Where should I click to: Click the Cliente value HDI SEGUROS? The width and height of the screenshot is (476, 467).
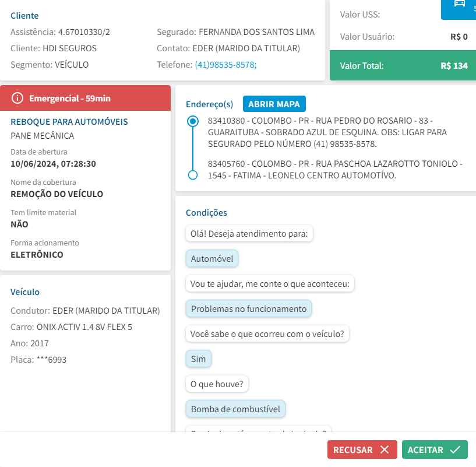69,48
